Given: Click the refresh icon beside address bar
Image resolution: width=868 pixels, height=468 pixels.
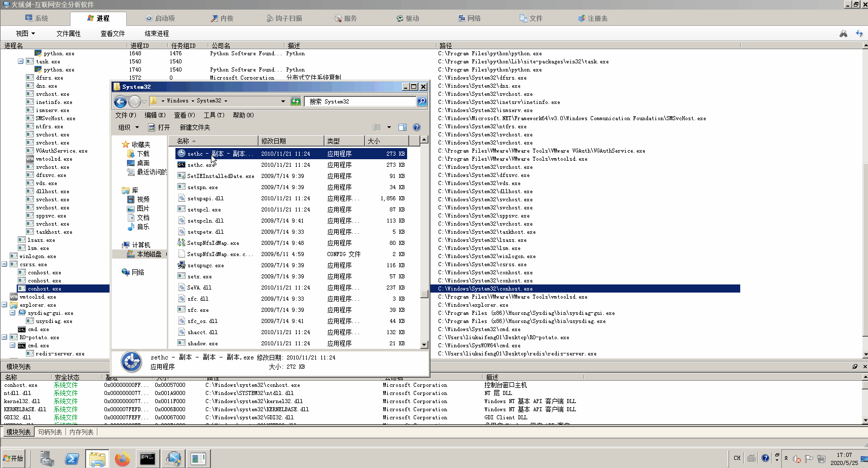Looking at the screenshot, I should (296, 101).
